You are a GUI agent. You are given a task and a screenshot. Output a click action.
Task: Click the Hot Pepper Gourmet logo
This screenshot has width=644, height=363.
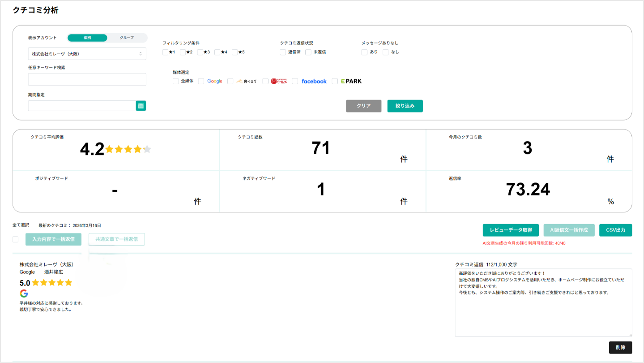pyautogui.click(x=279, y=81)
